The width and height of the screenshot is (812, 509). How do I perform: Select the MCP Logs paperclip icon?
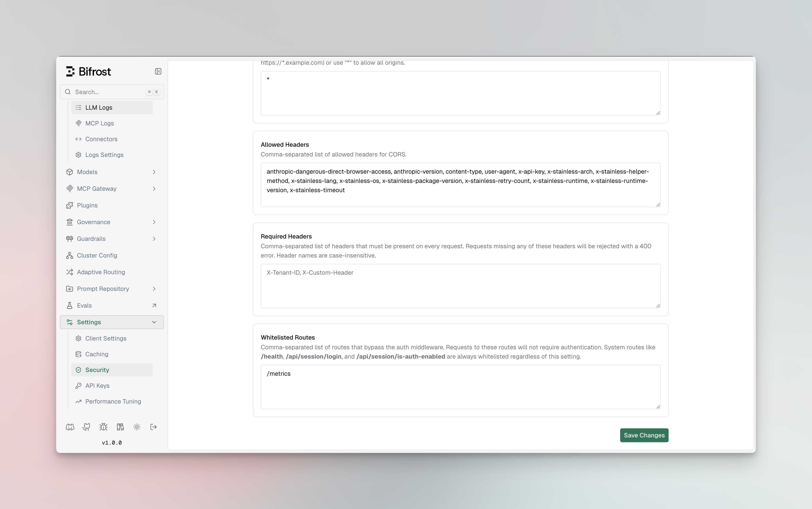(x=78, y=123)
